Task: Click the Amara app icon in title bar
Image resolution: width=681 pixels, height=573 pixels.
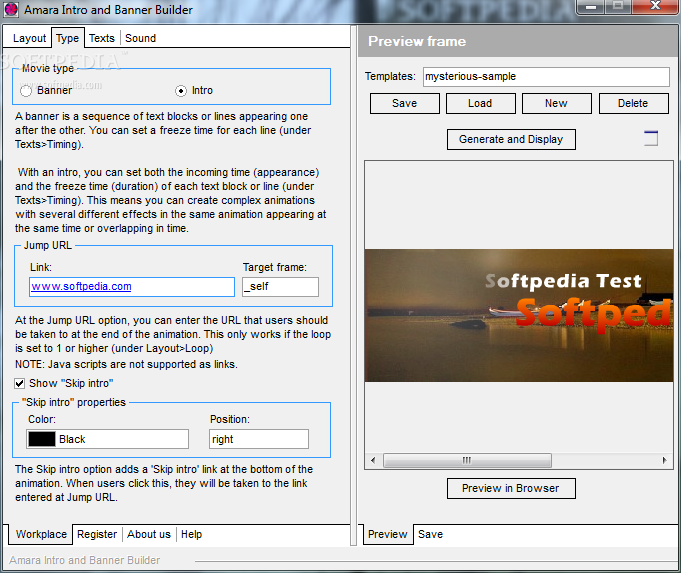Action: tap(11, 10)
